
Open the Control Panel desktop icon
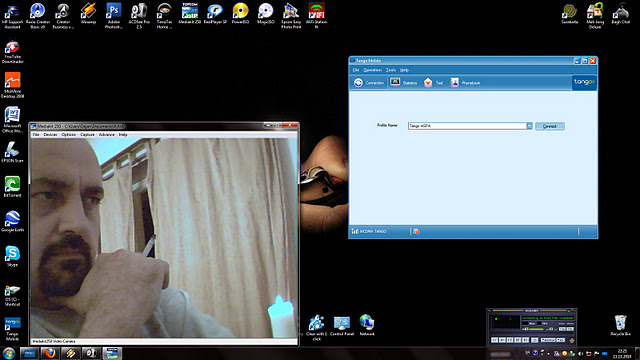coord(342,325)
